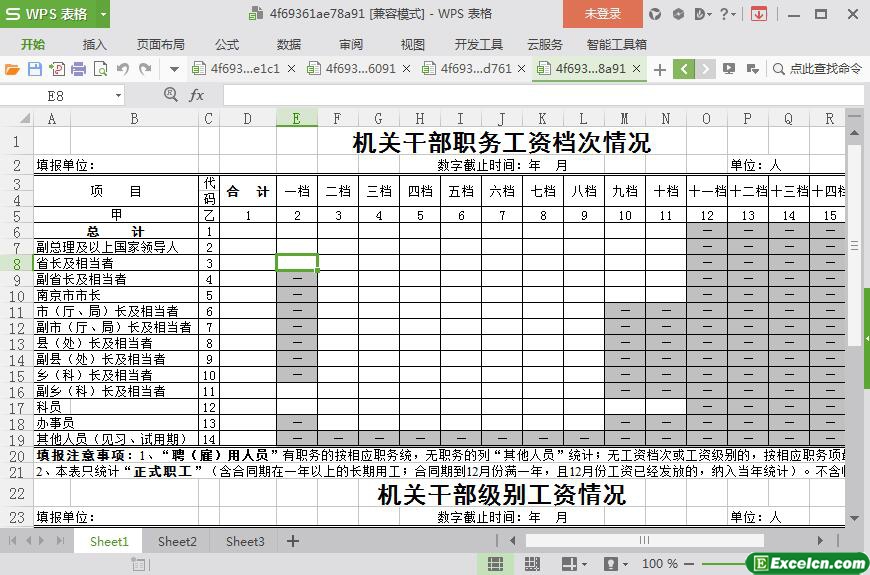
Task: Click cell with text 省长及相当者
Action: tap(116, 263)
